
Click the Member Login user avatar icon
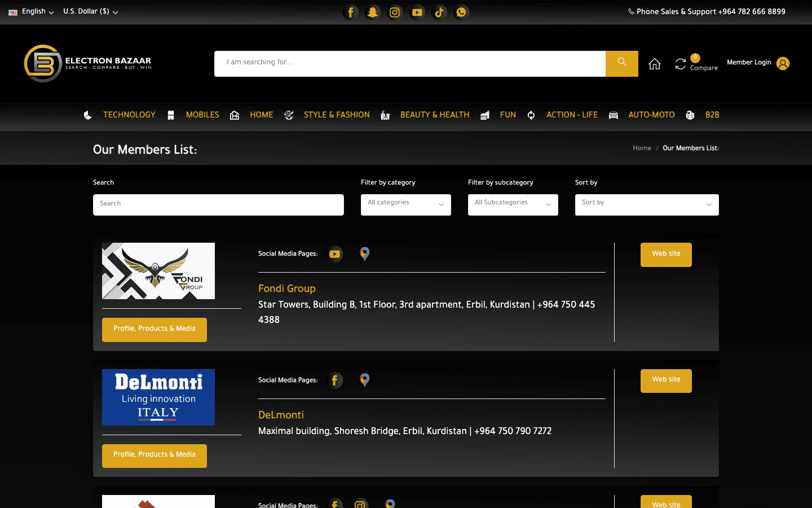click(x=783, y=63)
